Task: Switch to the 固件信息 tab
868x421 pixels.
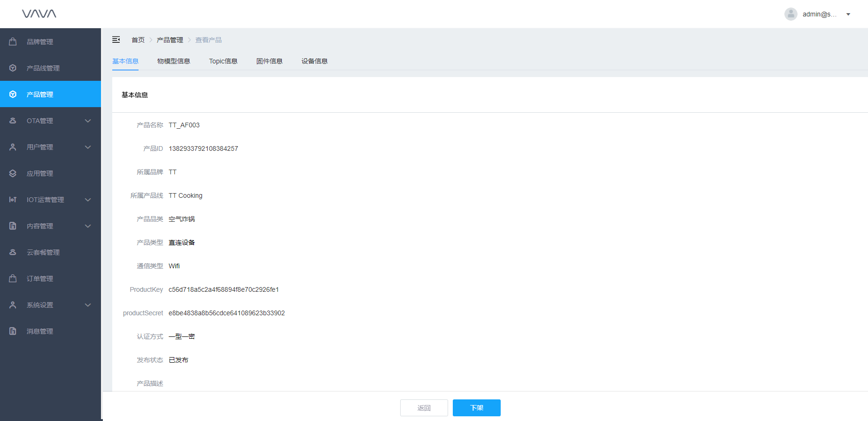Action: [x=270, y=61]
